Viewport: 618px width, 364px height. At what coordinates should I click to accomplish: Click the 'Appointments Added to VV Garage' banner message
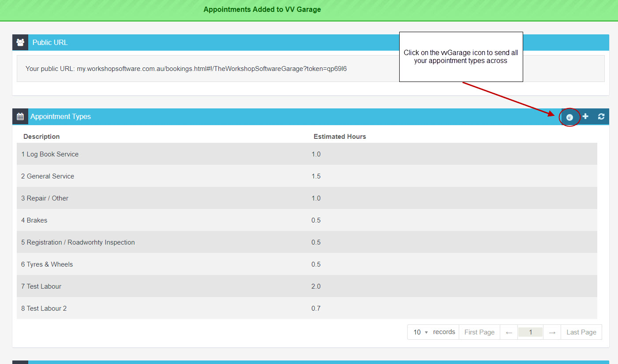262,9
